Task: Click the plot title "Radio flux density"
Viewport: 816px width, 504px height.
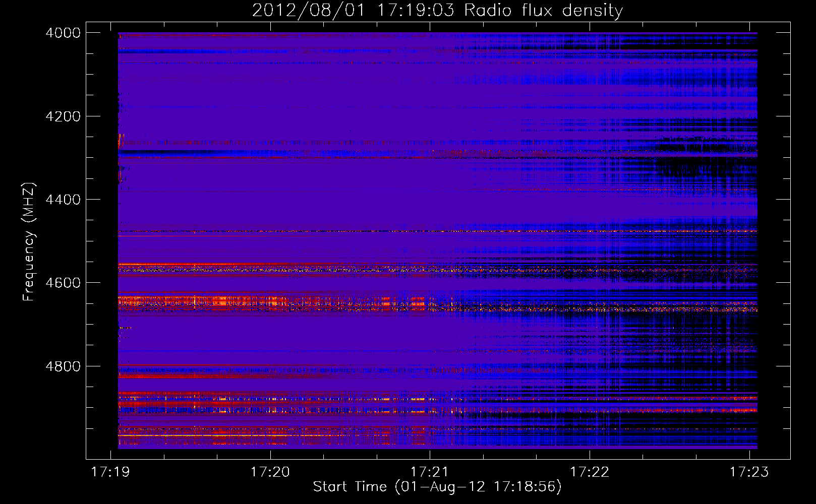Action: point(544,11)
